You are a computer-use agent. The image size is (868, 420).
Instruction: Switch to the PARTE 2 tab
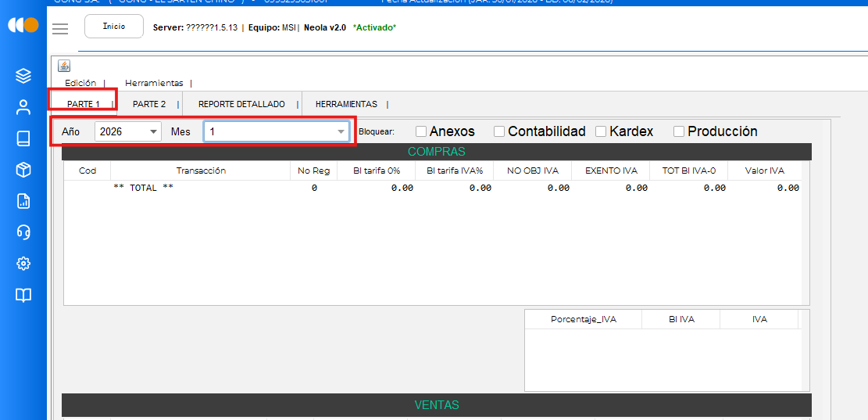click(149, 104)
